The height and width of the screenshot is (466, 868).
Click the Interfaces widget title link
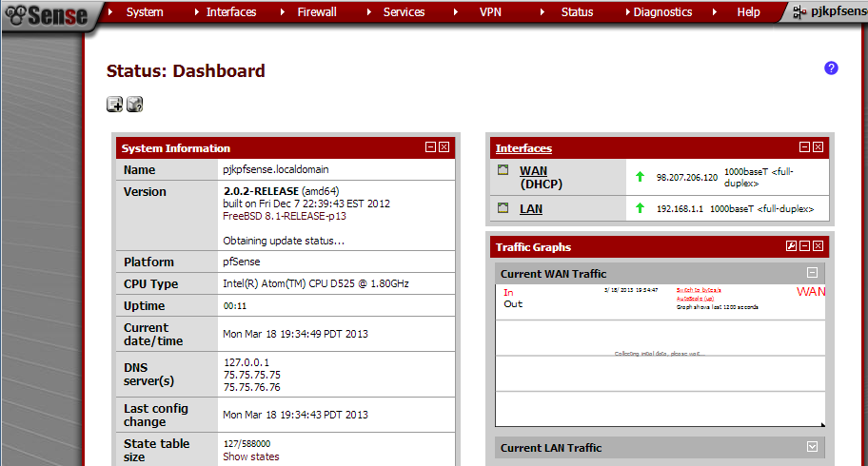tap(523, 148)
